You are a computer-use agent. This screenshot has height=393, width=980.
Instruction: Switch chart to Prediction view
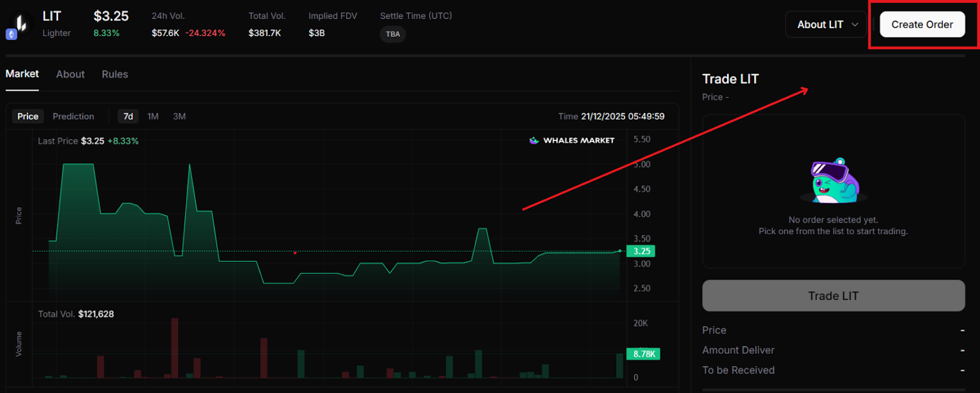coord(73,116)
